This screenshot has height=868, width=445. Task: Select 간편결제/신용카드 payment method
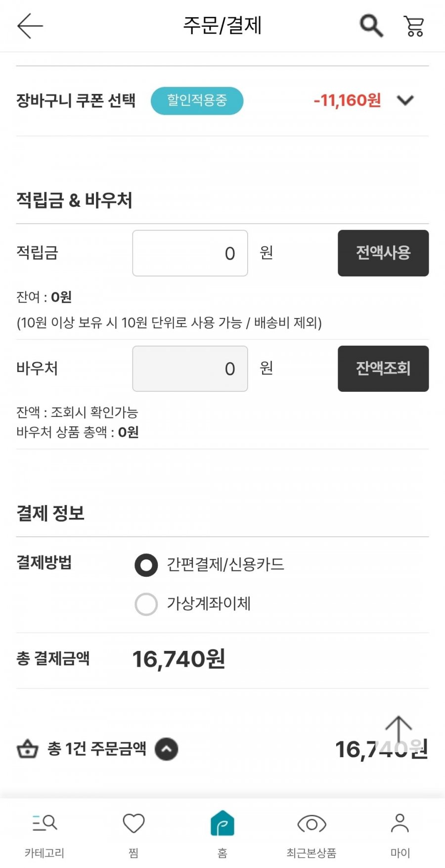(146, 565)
